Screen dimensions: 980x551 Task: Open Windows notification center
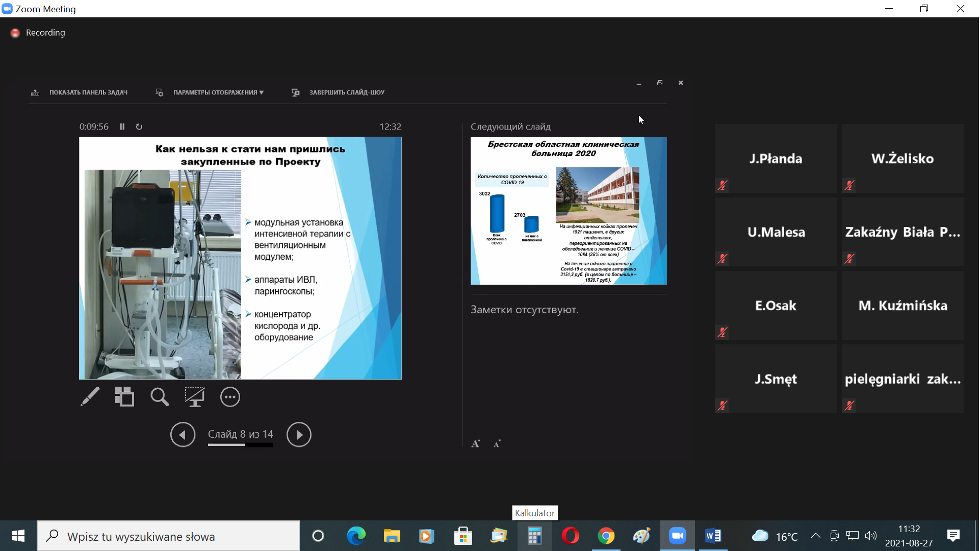pyautogui.click(x=953, y=536)
